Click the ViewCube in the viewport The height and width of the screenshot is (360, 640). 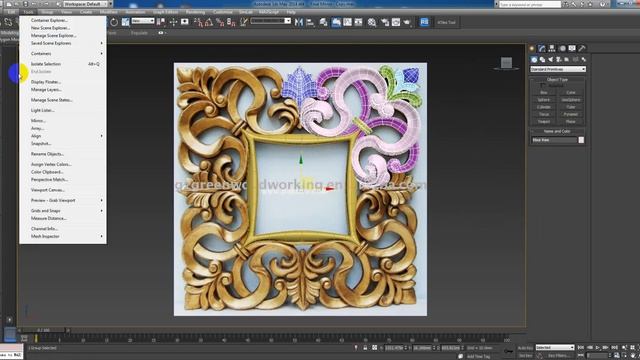point(507,63)
